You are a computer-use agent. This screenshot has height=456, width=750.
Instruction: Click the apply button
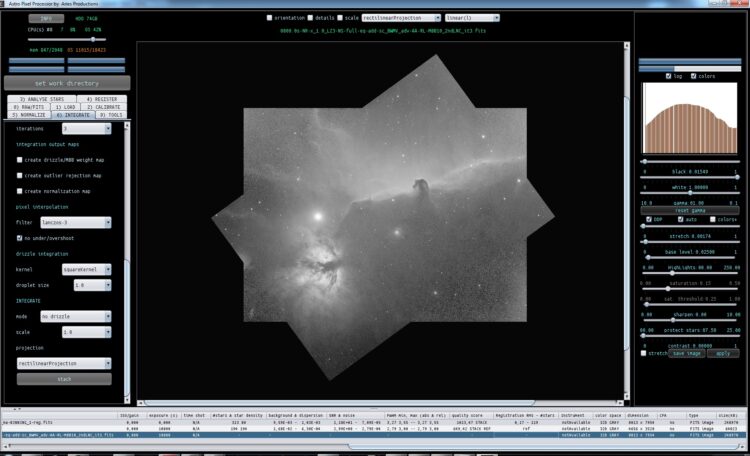[x=723, y=353]
